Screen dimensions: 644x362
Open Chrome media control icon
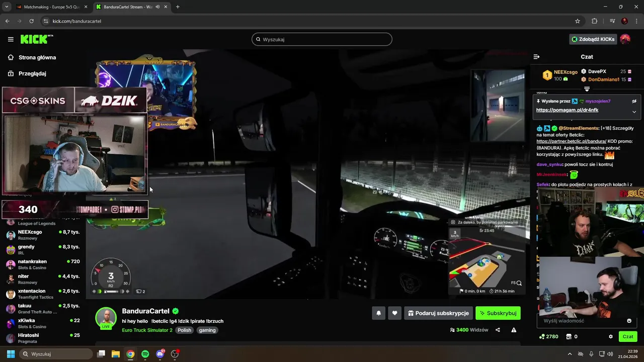coord(612,21)
